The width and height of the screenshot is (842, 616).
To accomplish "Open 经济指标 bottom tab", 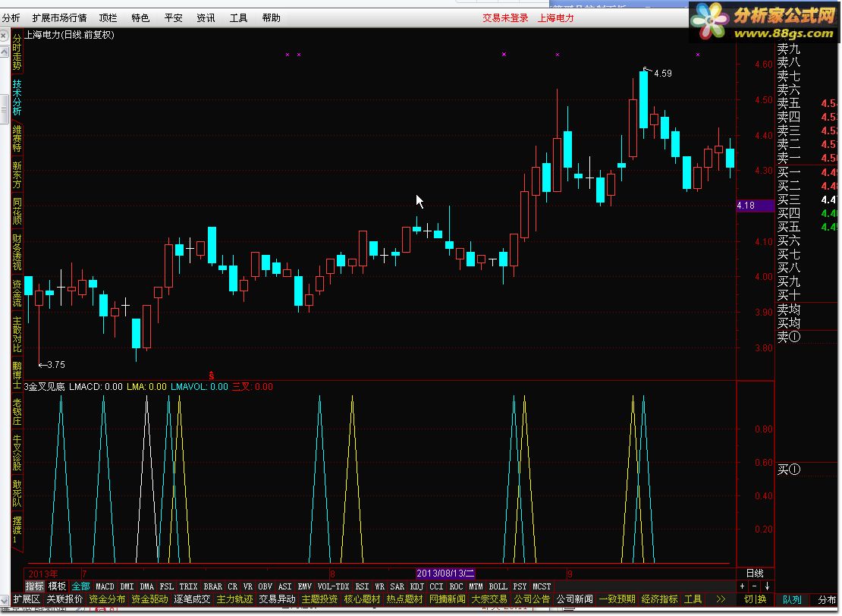I will 659,599.
